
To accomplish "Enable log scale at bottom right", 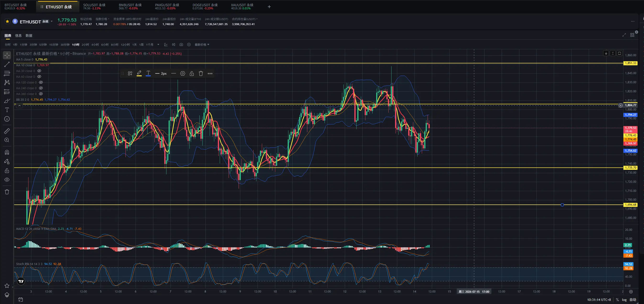I will (624, 299).
